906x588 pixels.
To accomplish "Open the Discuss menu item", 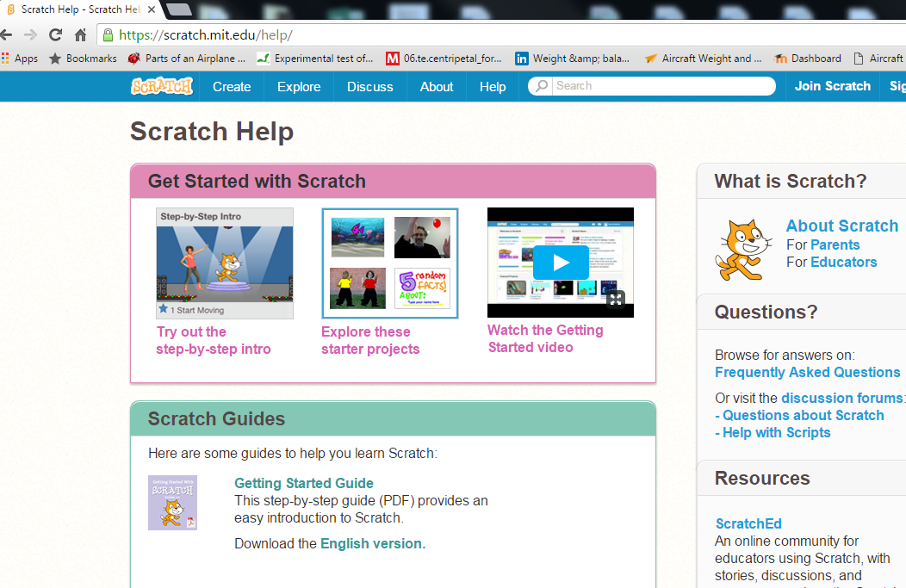I will (369, 87).
